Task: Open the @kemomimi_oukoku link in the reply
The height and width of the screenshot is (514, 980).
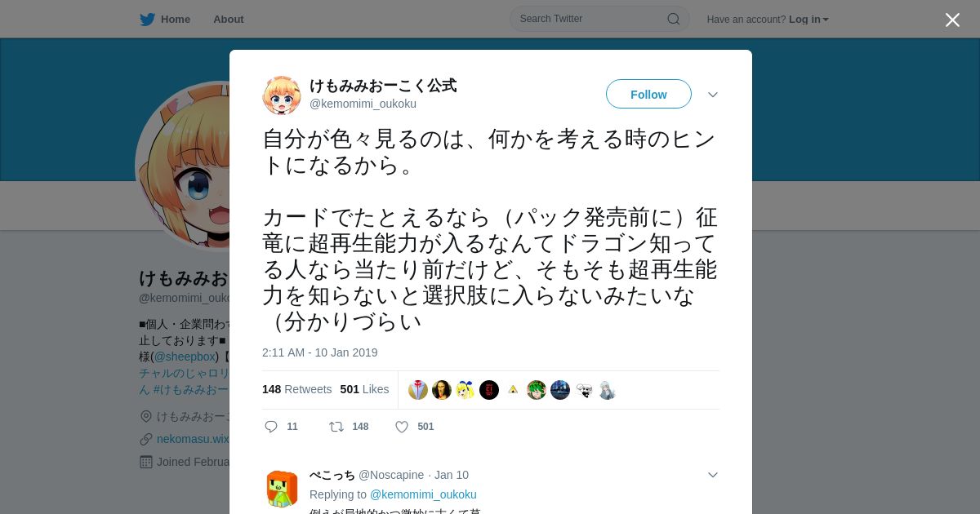Action: 423,494
